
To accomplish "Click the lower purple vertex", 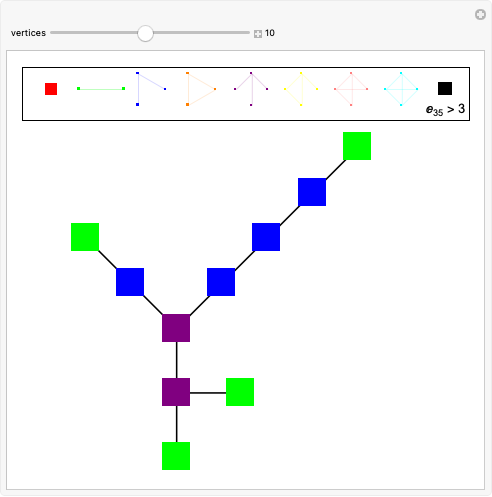I will [176, 392].
